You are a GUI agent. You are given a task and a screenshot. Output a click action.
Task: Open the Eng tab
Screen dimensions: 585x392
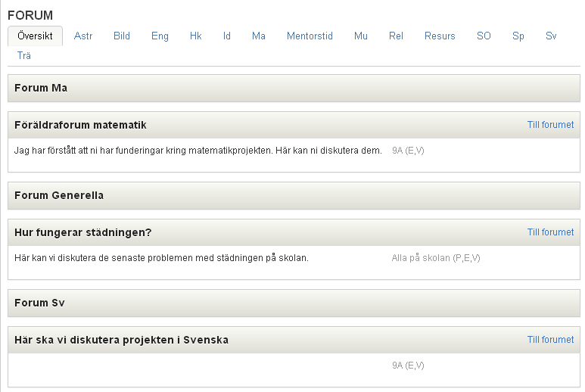pyautogui.click(x=160, y=36)
